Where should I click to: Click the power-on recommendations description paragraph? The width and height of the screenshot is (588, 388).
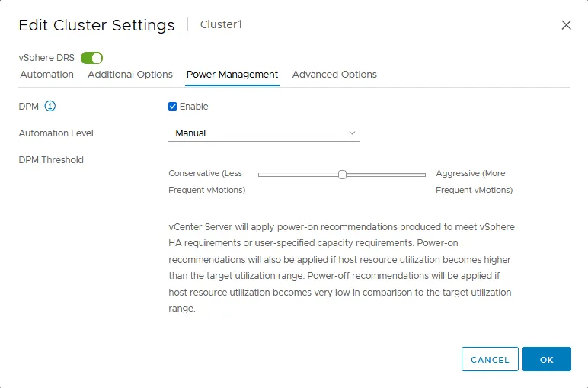pos(341,268)
